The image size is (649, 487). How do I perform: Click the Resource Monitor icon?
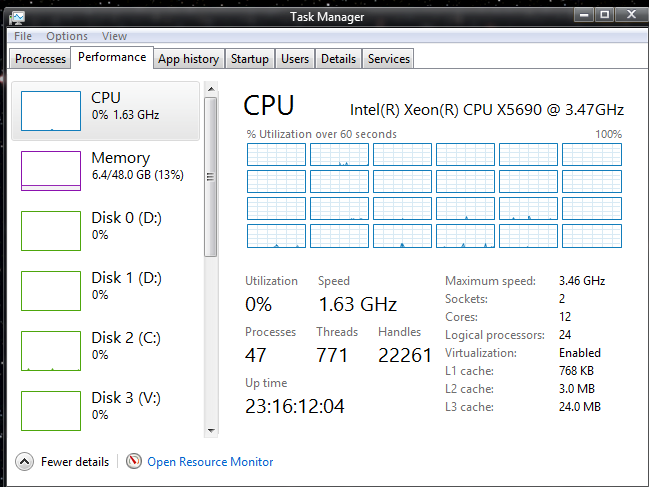tap(135, 461)
